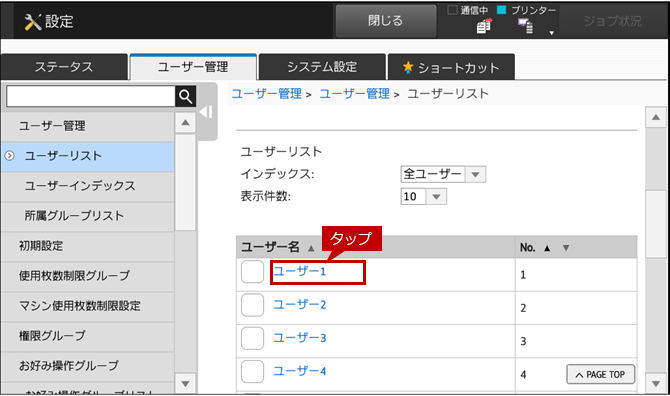
Task: Click main content scroll up arrow
Action: click(x=655, y=117)
